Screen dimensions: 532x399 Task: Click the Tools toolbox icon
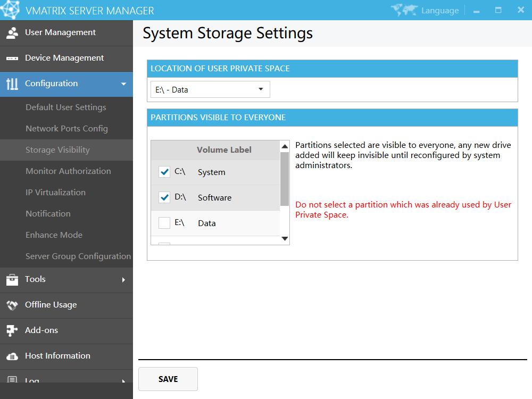pyautogui.click(x=12, y=280)
